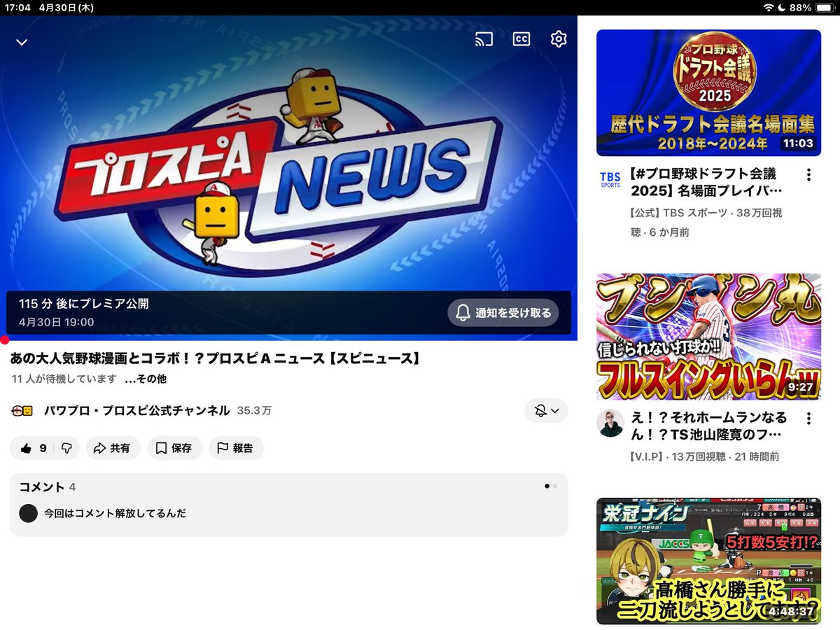
Task: Open the playback settings gear
Action: coord(559,38)
